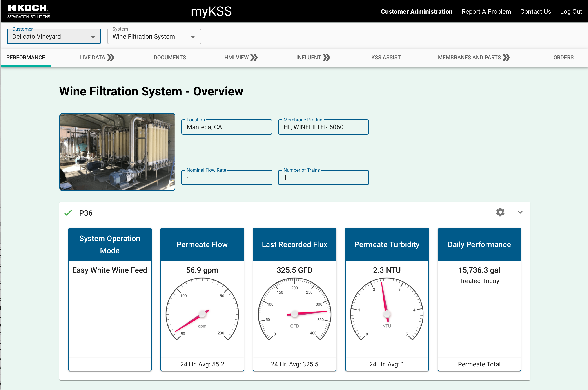Click the Permeate Flow card header

click(202, 244)
